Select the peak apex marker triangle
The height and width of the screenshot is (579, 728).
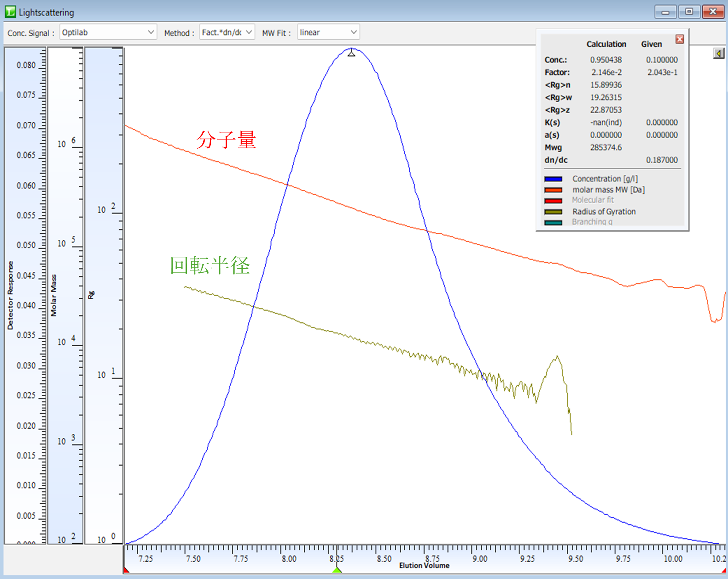click(x=351, y=53)
